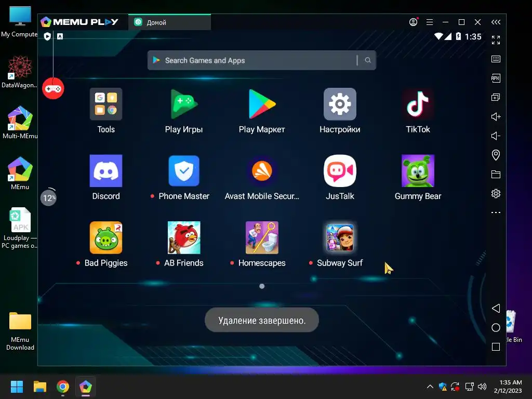This screenshot has width=532, height=399.
Task: Decrease volume in MEmu sidebar
Action: click(496, 136)
